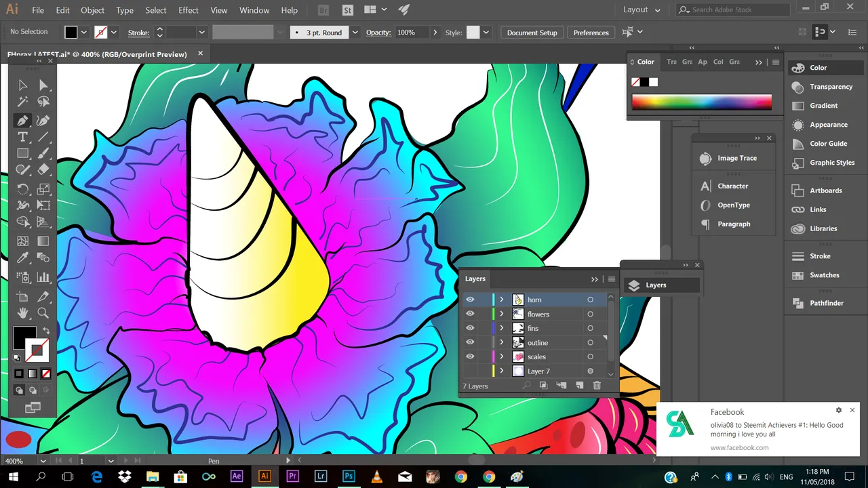The width and height of the screenshot is (868, 488).
Task: Delete selected layer with trash icon
Action: [597, 386]
